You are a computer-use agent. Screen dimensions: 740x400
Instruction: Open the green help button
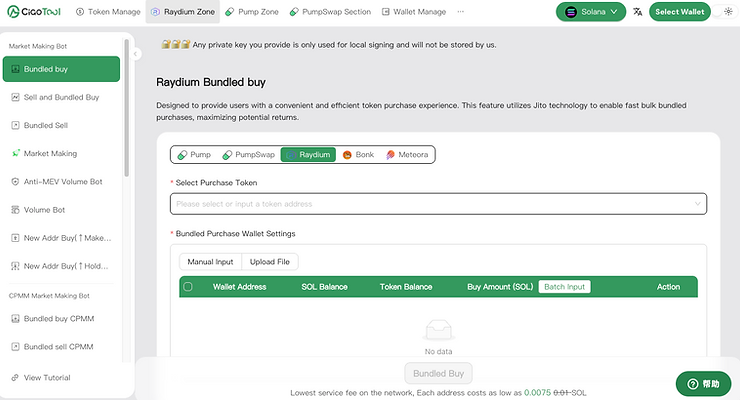pyautogui.click(x=703, y=384)
